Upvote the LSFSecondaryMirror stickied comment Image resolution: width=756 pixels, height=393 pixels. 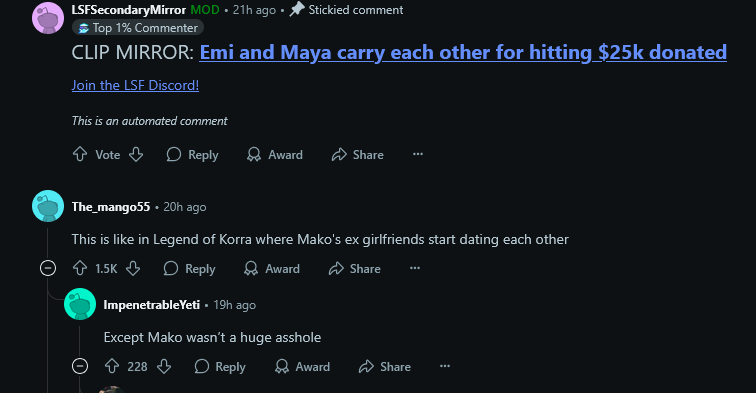pos(80,154)
